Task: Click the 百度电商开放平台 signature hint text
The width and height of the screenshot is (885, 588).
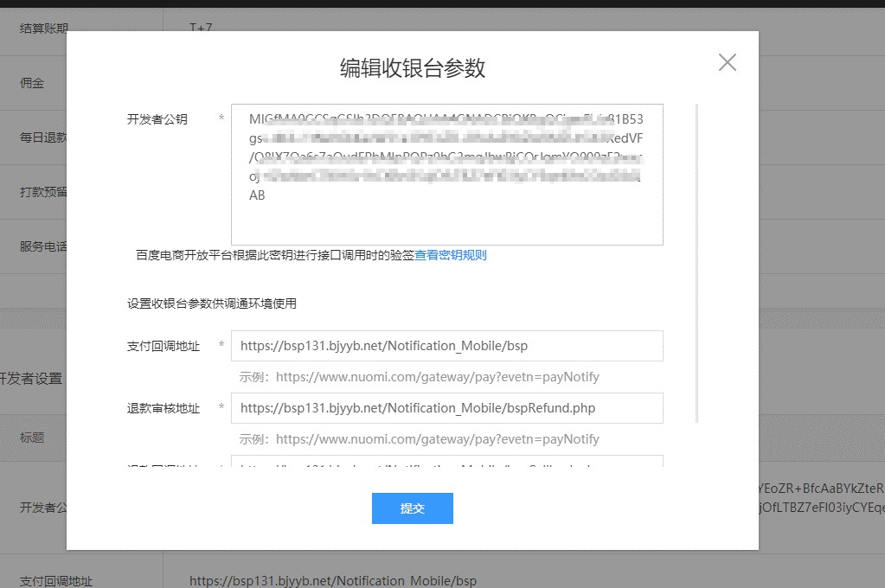Action: point(275,255)
